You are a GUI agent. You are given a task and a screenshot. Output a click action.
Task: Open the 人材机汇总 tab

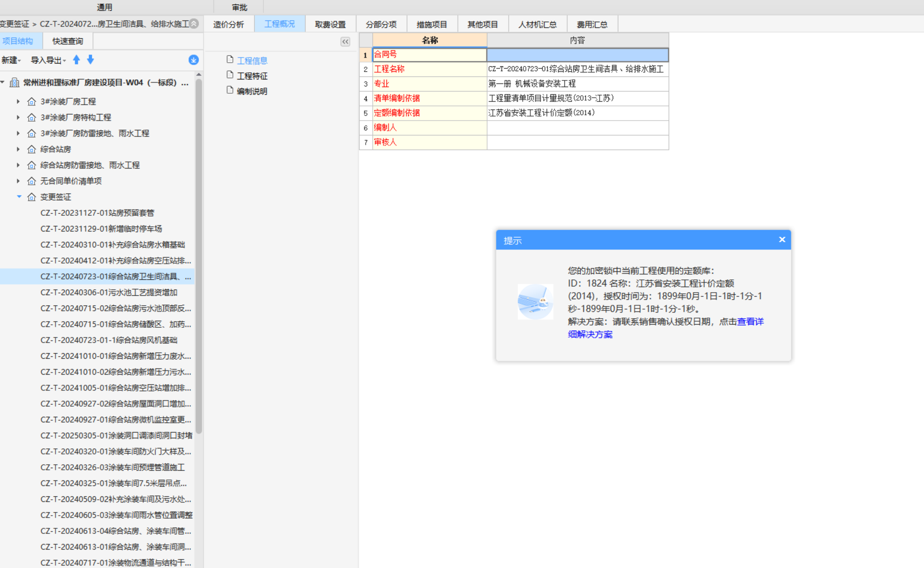click(538, 24)
